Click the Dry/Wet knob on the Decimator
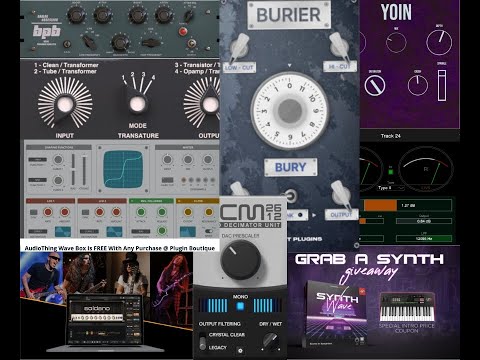This screenshot has width=480, height=360. pos(271,341)
